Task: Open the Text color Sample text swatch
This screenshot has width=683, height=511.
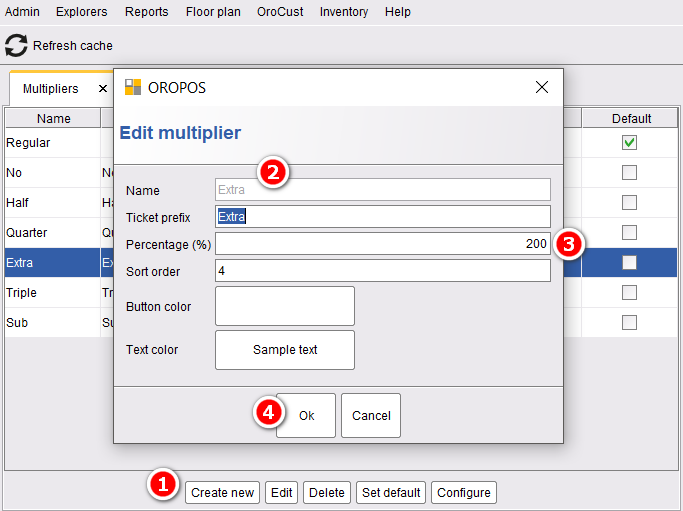Action: pyautogui.click(x=285, y=350)
